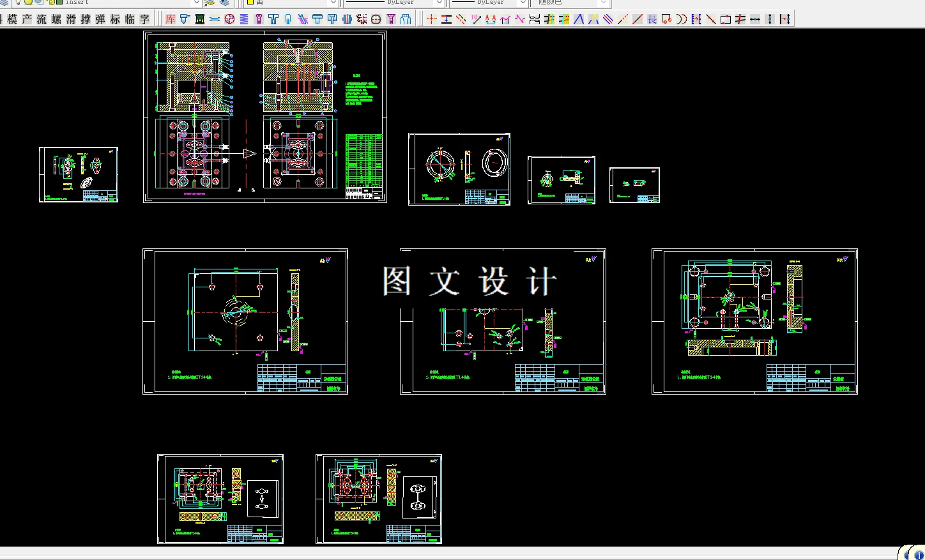Click the 字 (text) toolbar button
This screenshot has width=925, height=560.
[144, 19]
